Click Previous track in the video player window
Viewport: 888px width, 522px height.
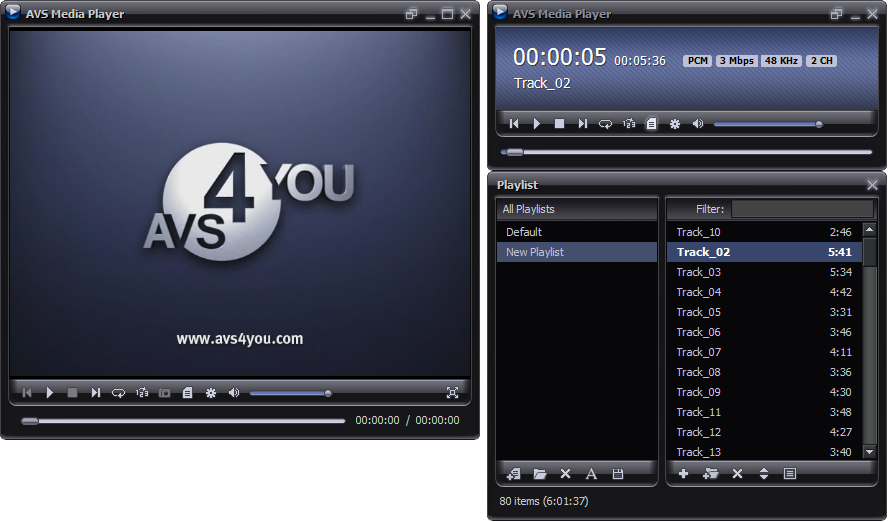(27, 392)
